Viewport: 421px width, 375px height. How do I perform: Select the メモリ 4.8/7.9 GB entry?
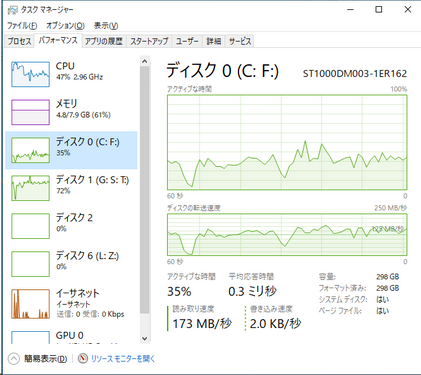71,112
